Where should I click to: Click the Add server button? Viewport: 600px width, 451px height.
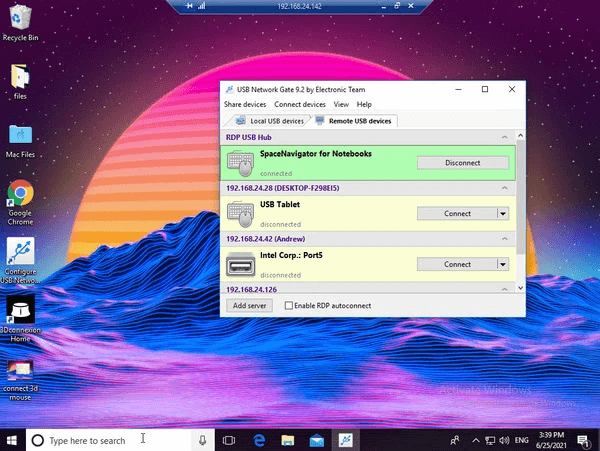point(248,305)
